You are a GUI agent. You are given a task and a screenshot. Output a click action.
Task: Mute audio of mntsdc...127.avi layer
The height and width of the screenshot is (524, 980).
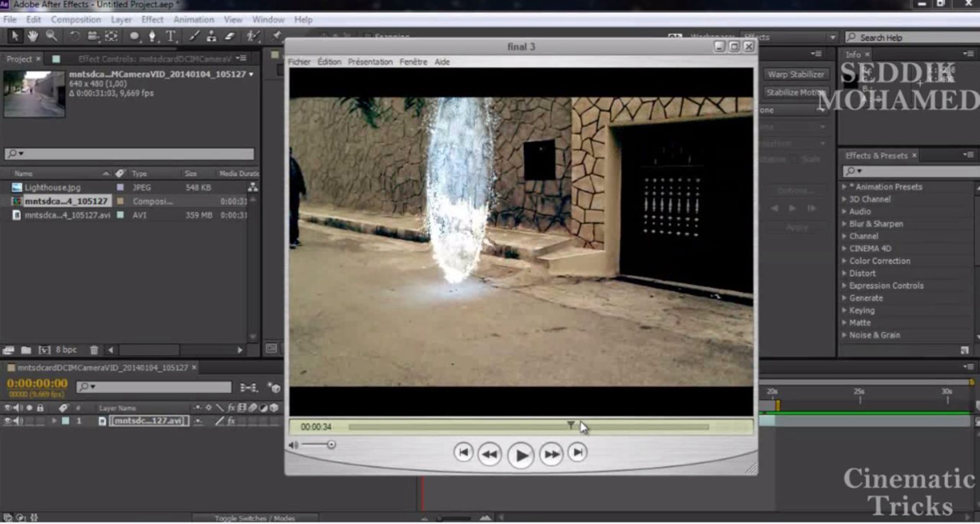pyautogui.click(x=18, y=421)
